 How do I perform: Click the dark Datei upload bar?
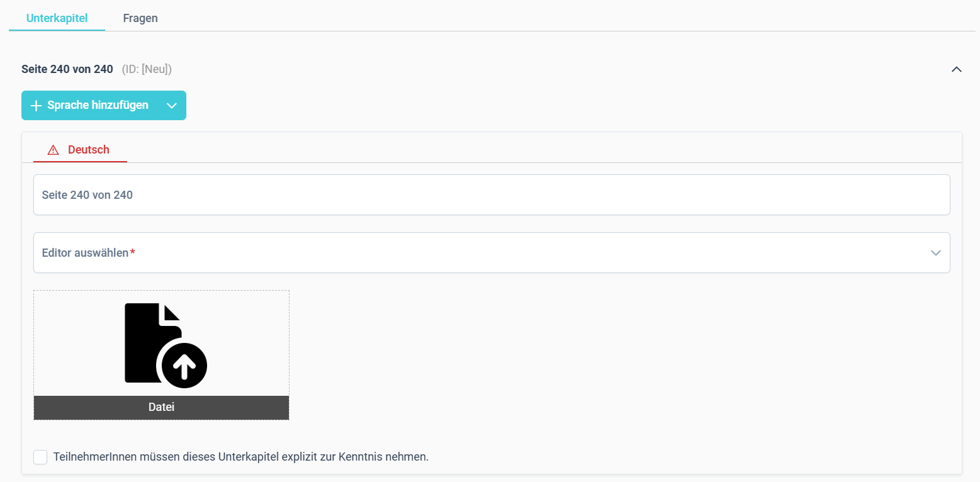tap(161, 407)
